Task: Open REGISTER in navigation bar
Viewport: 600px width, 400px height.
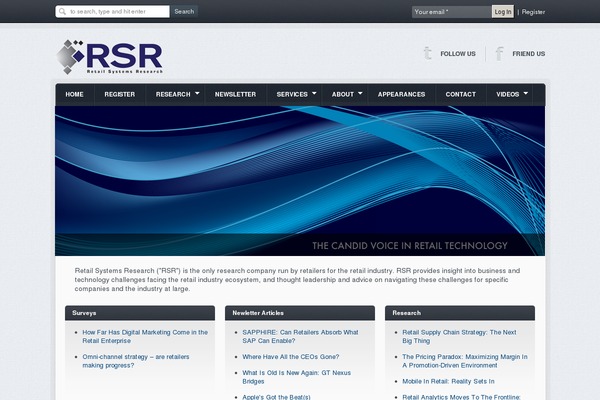Action: click(120, 95)
